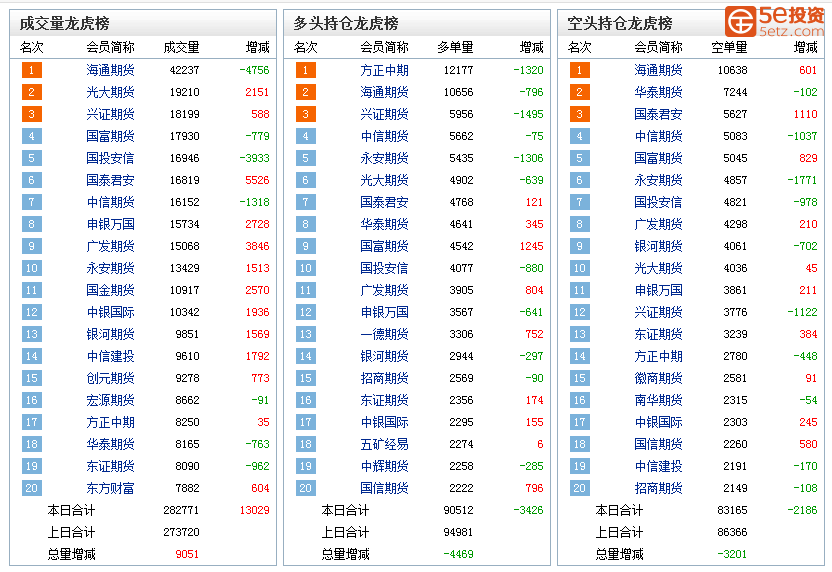Image resolution: width=832 pixels, height=572 pixels.
Task: Open 南华期货 in the short position table
Action: click(658, 401)
